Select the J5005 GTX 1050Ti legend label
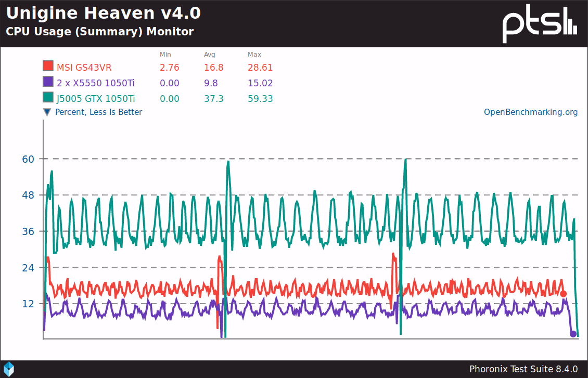588x378 pixels. coord(96,99)
